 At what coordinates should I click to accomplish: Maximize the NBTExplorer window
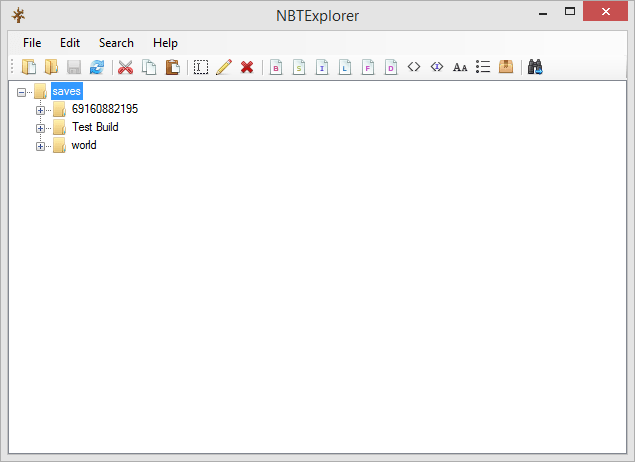pos(570,12)
